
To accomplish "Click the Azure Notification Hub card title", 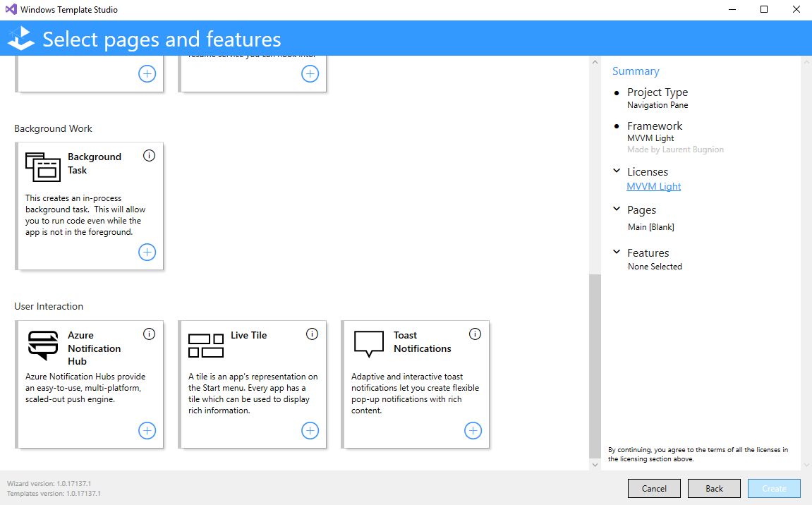I will point(95,348).
